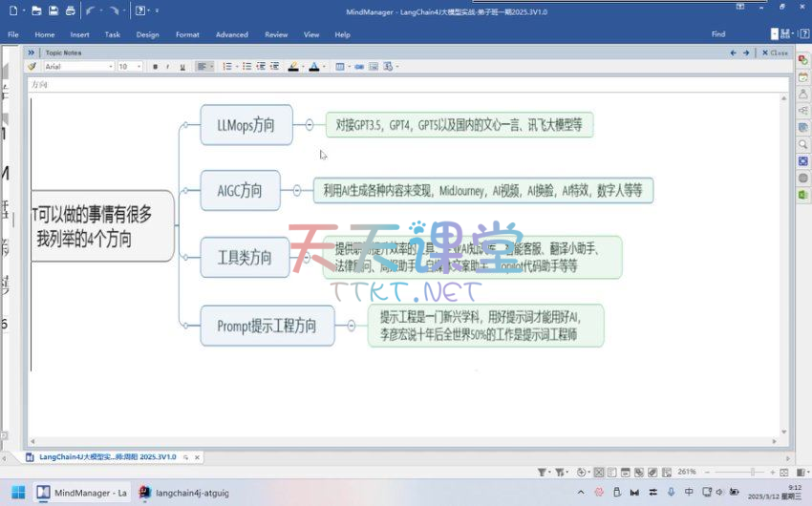This screenshot has width=812, height=506.
Task: Toggle italic formatting in notes toolbar
Action: [x=168, y=67]
